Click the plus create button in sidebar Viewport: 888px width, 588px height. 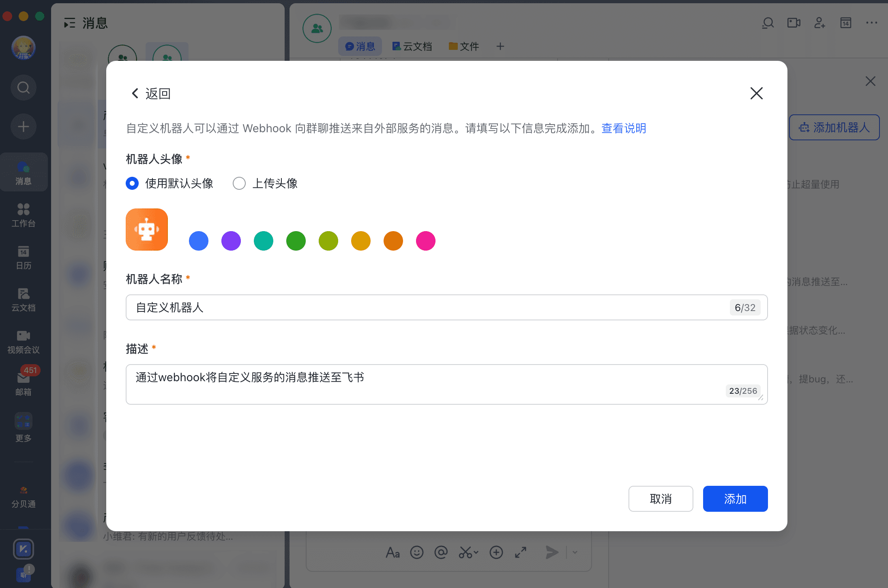pos(24,127)
